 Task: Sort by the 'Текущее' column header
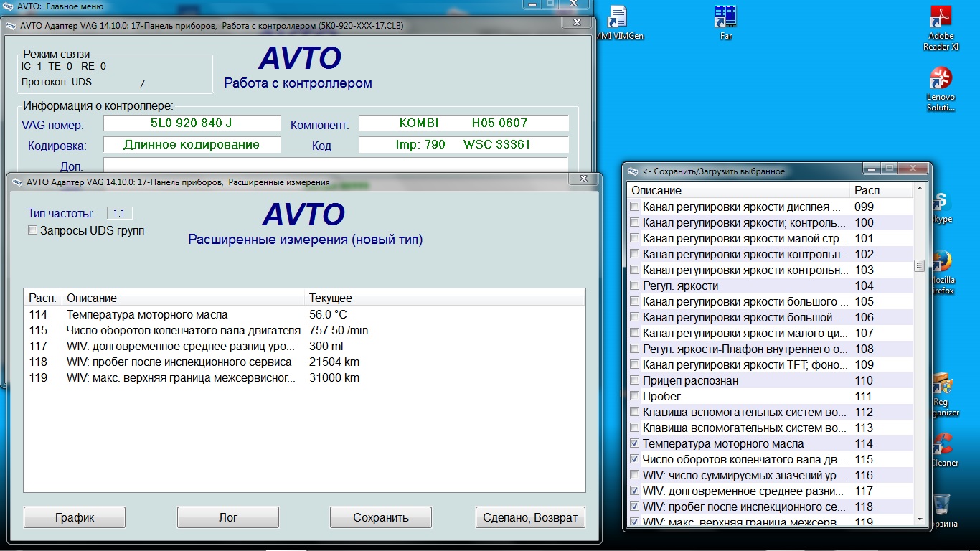click(330, 298)
